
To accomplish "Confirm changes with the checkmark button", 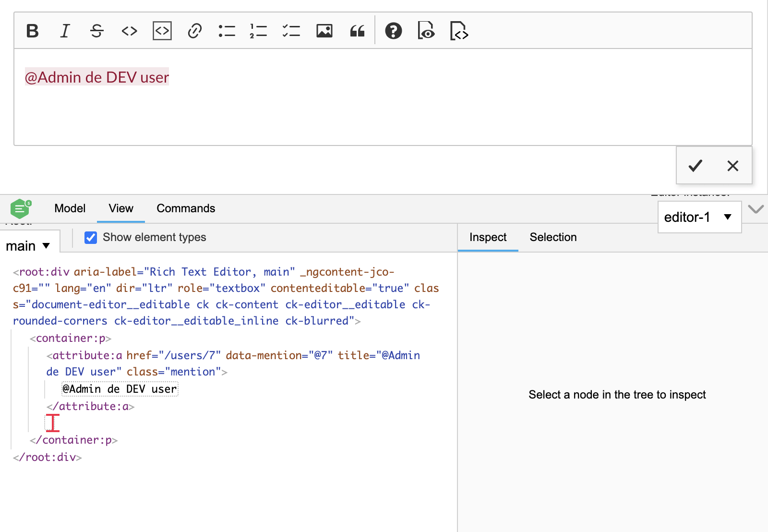I will (695, 166).
